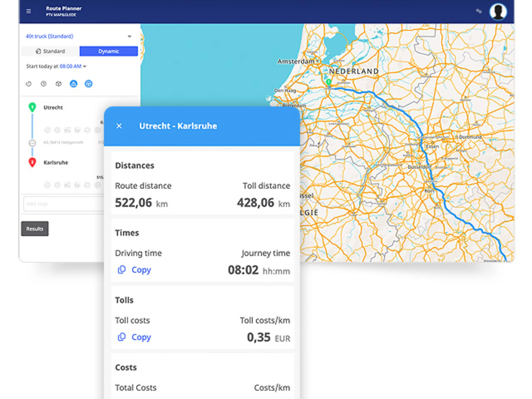Select the green Utrecht stop marker in list

(32, 107)
